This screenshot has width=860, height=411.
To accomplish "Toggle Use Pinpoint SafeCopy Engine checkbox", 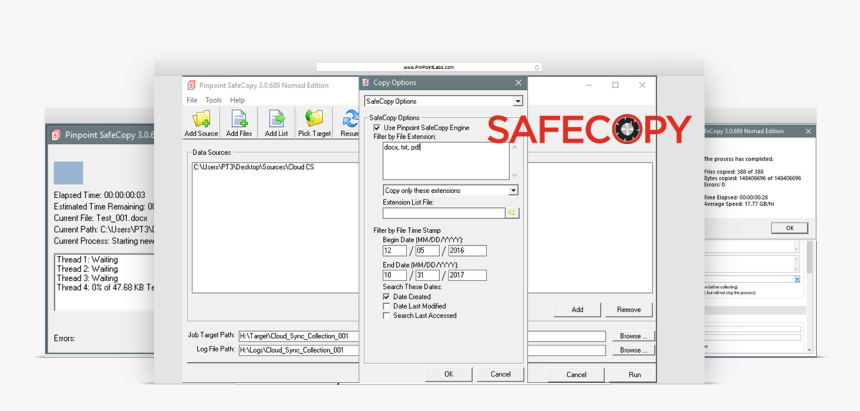I will (377, 127).
